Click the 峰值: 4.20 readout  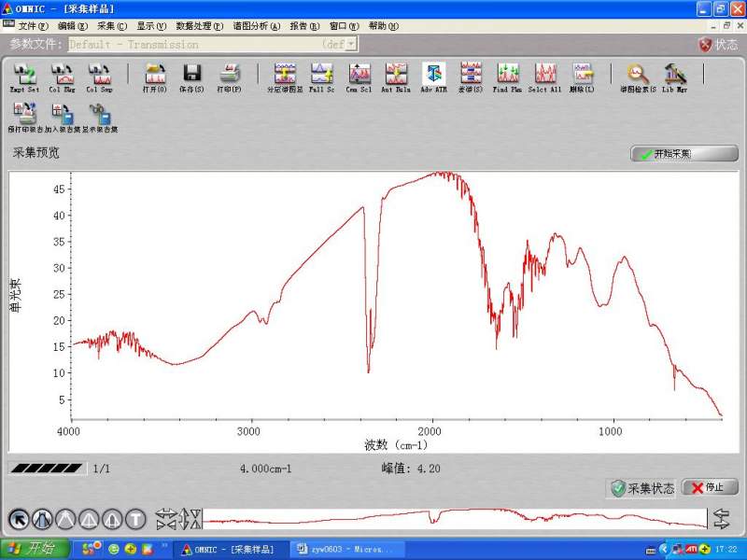point(411,469)
